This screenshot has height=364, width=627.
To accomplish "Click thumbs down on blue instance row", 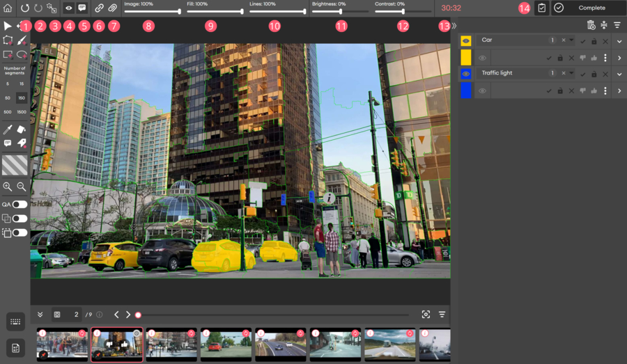I will pos(582,91).
